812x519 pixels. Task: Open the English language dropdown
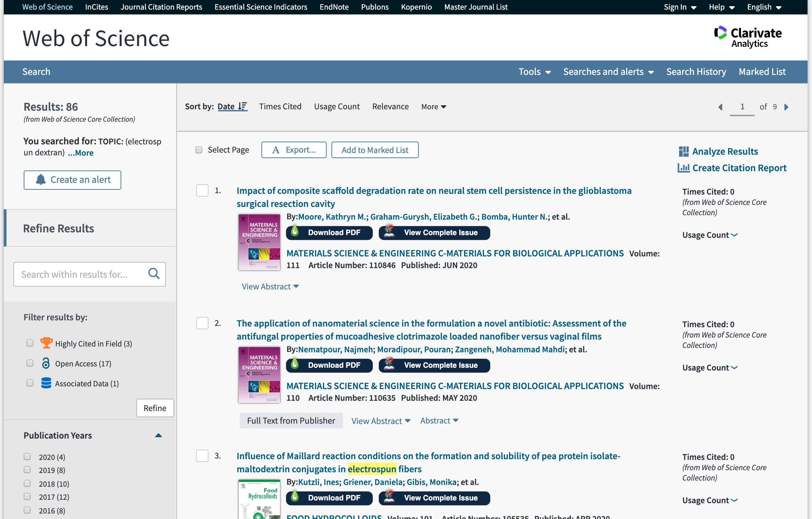(764, 7)
